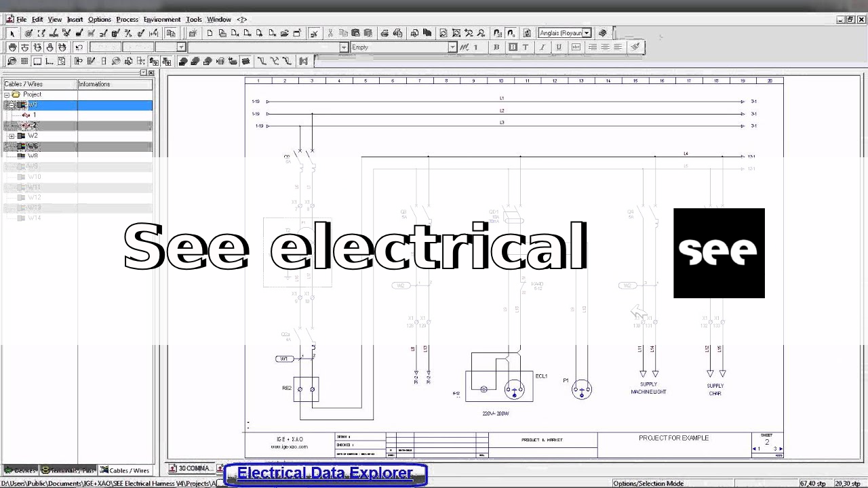Viewport: 868px width, 488px height.
Task: Open the Window menu
Action: coord(219,20)
